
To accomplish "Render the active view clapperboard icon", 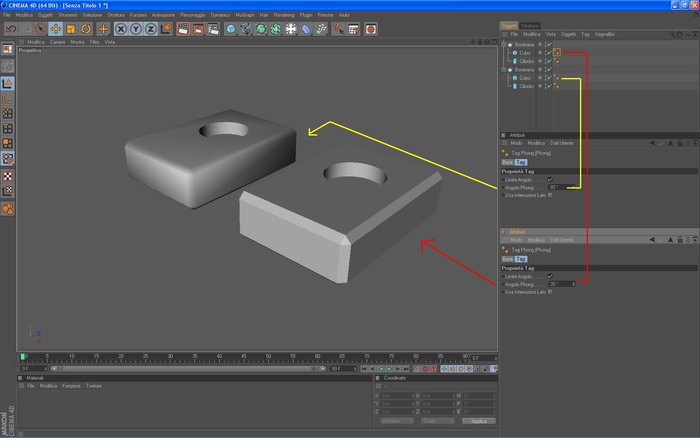I will click(183, 29).
